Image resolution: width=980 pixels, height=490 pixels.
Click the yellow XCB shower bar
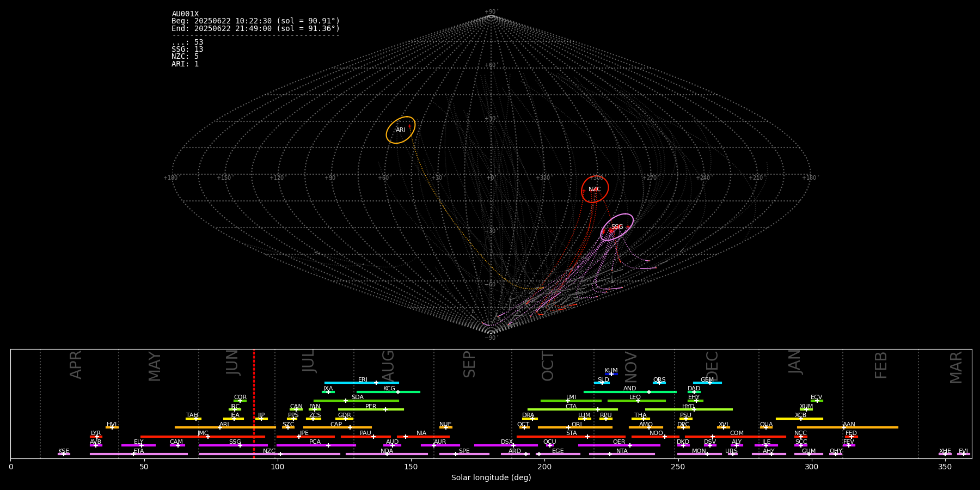coord(799,419)
